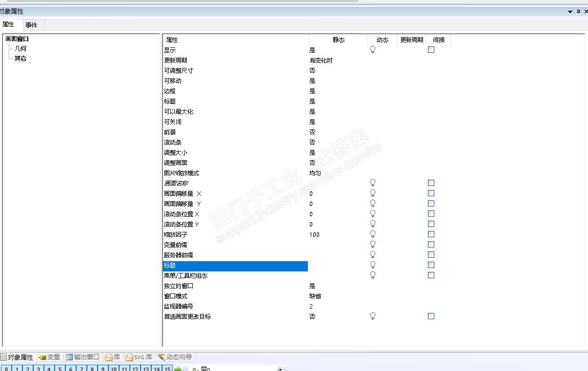Tick the 间接 checkbox for 变量前缀
This screenshot has height=371, width=588.
click(431, 245)
